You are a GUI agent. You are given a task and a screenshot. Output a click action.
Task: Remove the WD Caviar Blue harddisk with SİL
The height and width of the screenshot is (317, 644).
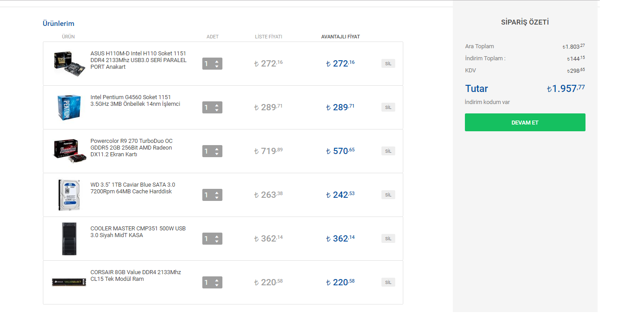pos(388,195)
